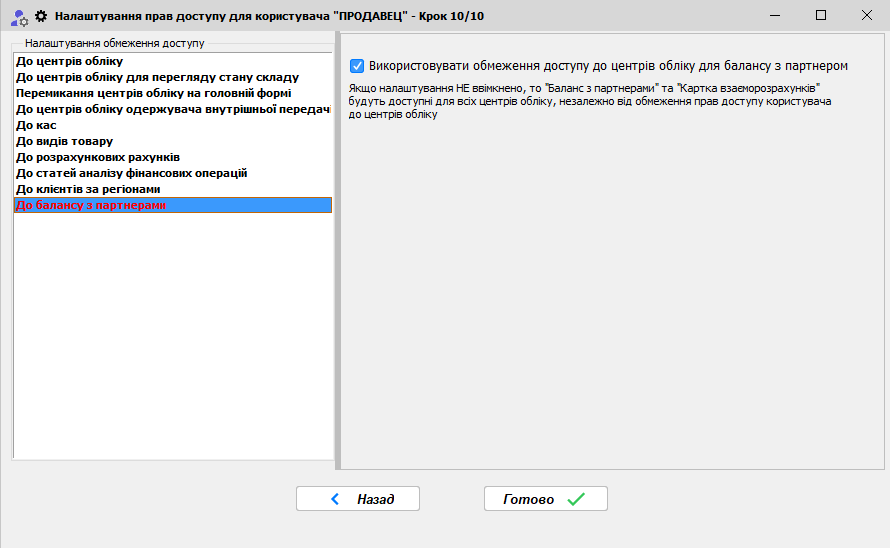Screen dimensions: 890x548
Task: Close the access rights settings window
Action: [866, 15]
